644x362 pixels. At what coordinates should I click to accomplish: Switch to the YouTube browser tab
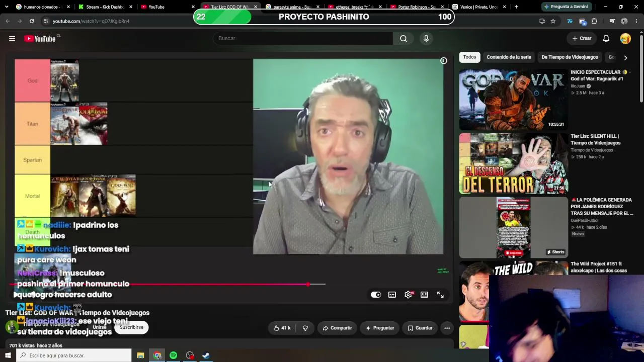[x=166, y=7]
